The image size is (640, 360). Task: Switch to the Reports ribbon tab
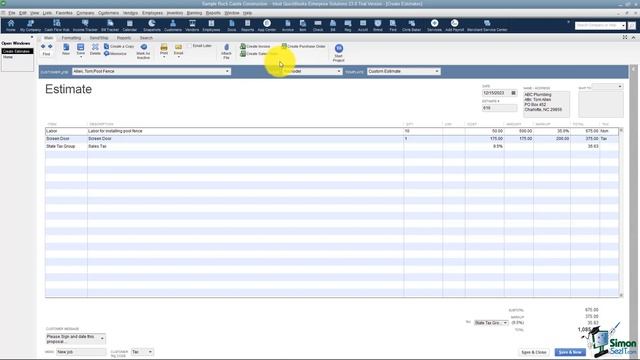pos(124,38)
